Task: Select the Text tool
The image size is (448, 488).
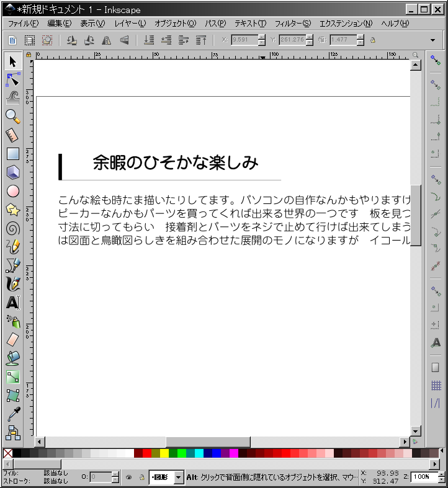Action: (x=13, y=303)
